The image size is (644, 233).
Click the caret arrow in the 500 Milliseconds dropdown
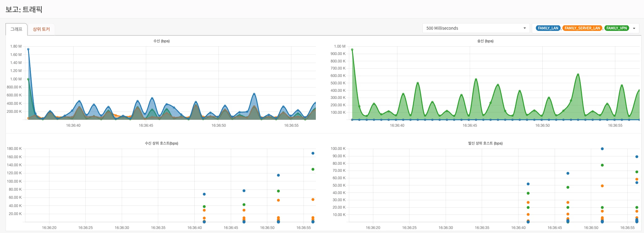coord(524,28)
